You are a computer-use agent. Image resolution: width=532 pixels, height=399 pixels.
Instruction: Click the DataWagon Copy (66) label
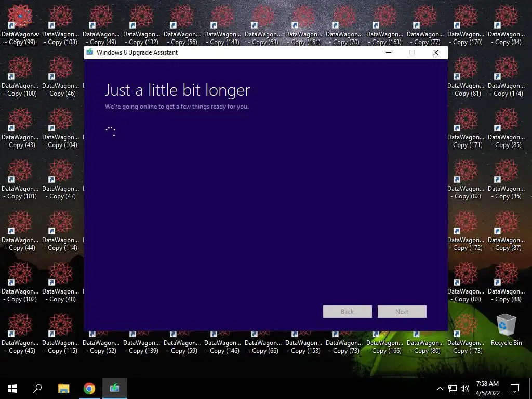(x=263, y=347)
